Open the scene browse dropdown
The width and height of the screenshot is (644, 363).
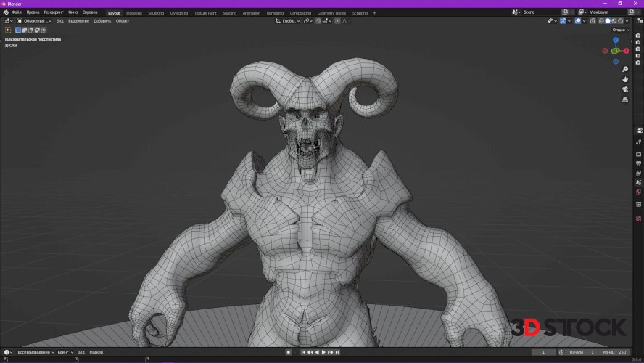point(516,12)
